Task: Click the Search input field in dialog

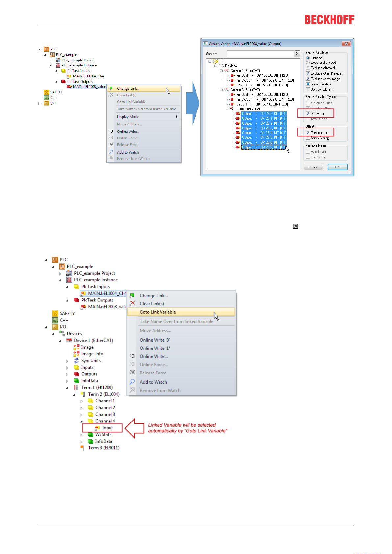Action: pos(260,54)
